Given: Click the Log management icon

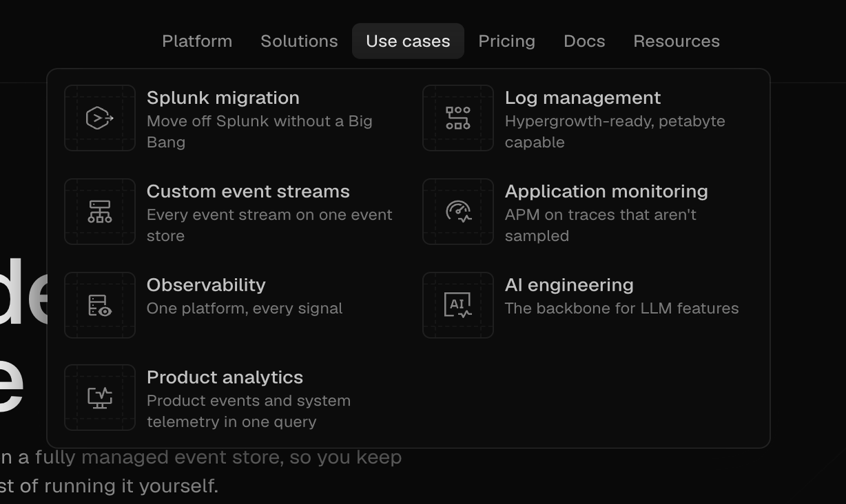Looking at the screenshot, I should coord(458,118).
